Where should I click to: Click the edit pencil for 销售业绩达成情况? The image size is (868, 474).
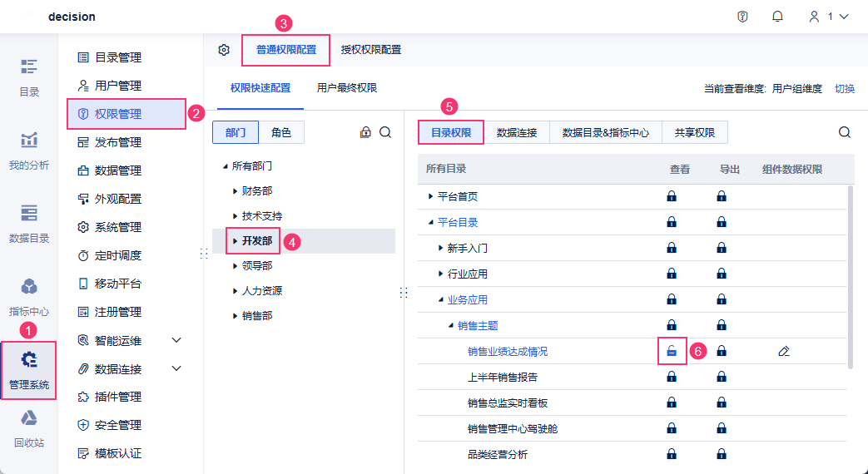point(783,352)
